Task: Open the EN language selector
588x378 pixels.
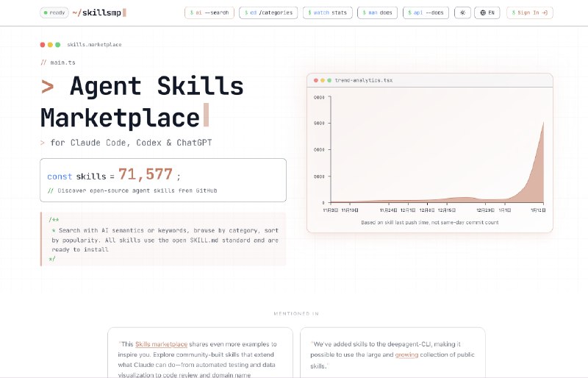Action: (486, 13)
